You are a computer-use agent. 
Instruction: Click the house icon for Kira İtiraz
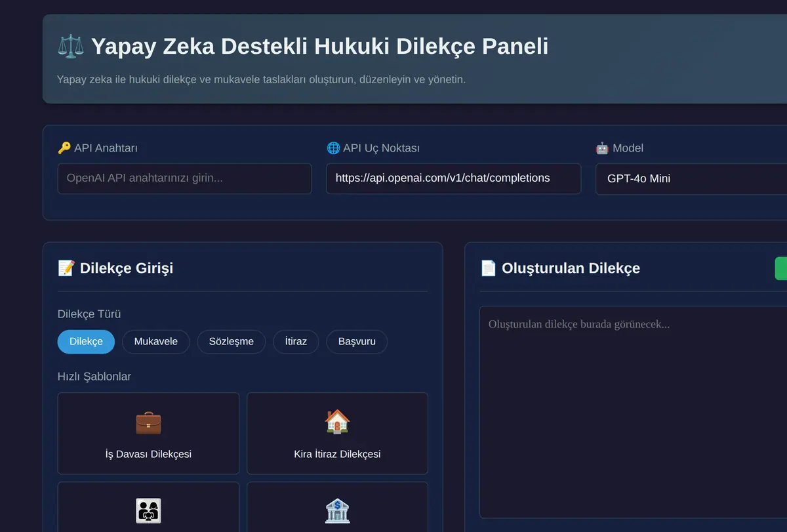click(x=337, y=422)
